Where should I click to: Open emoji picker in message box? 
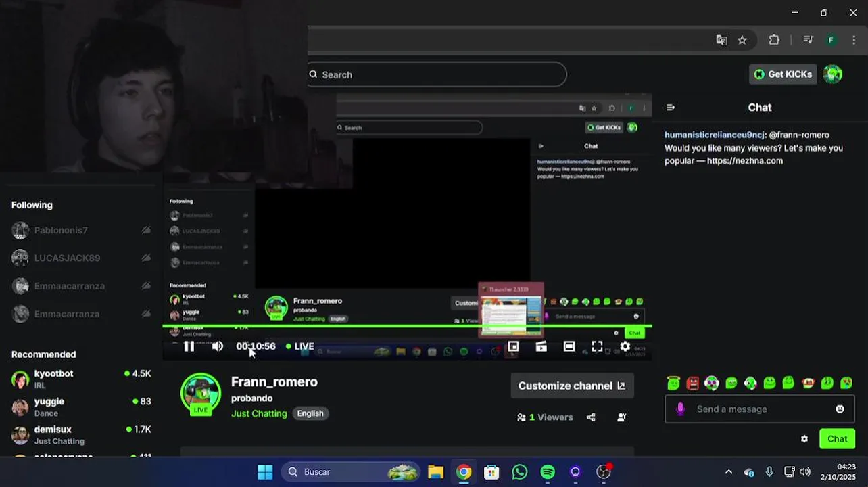[x=840, y=409]
